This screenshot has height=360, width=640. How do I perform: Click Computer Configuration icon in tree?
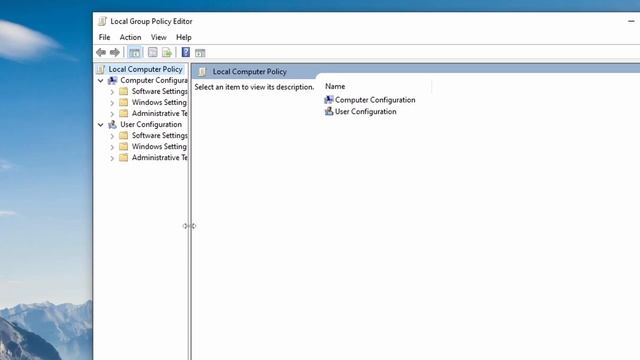112,80
